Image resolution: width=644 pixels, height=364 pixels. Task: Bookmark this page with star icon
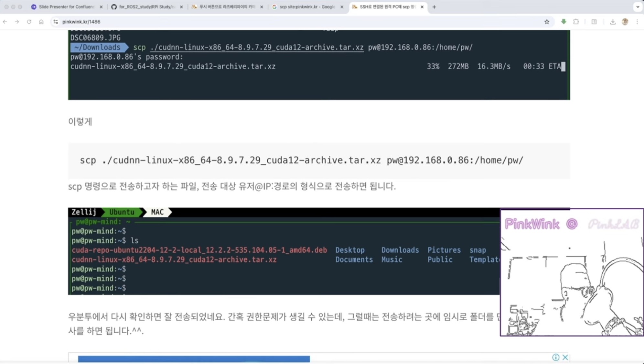547,22
